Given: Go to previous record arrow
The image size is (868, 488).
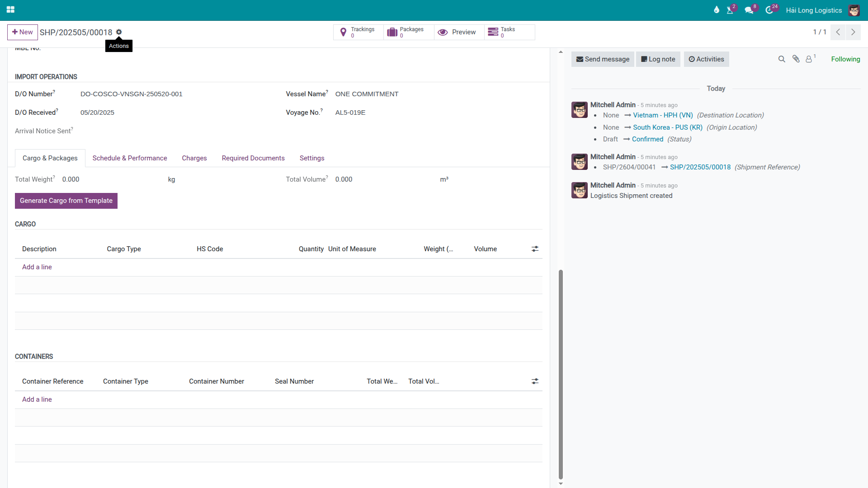Looking at the screenshot, I should [x=838, y=32].
